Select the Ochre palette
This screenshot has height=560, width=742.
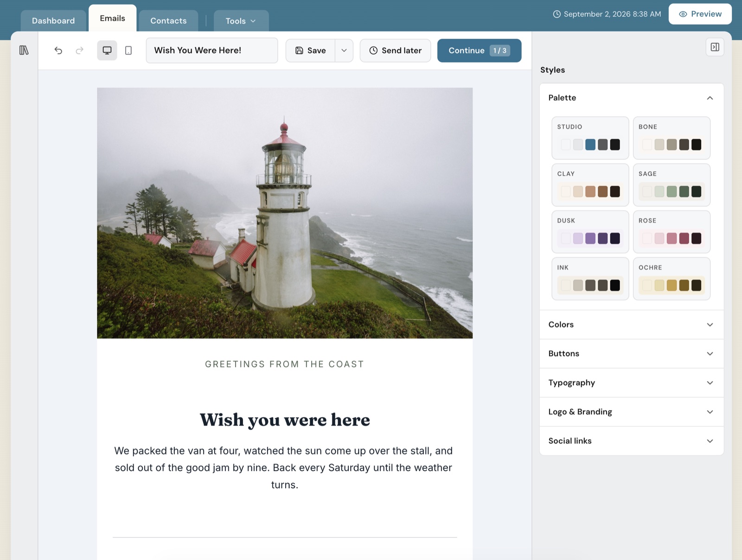(x=672, y=279)
